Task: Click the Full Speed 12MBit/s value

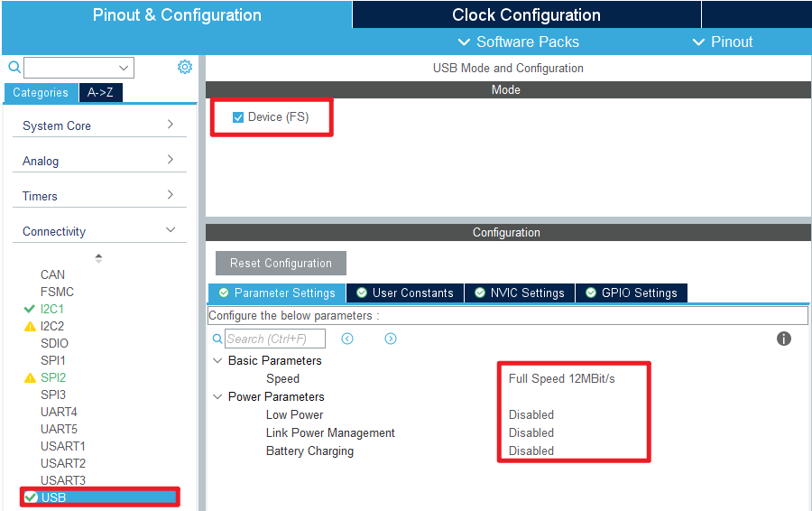Action: click(x=561, y=379)
